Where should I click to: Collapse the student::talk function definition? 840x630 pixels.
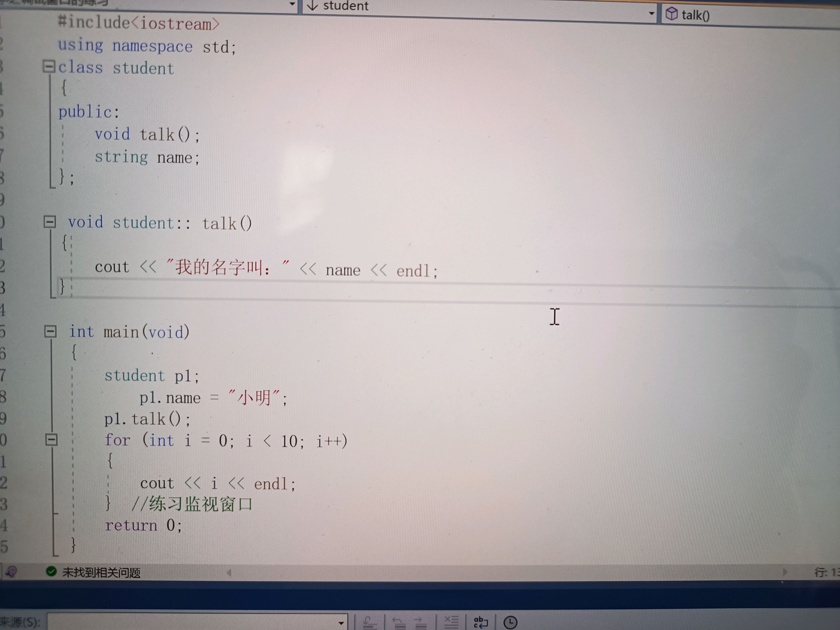click(x=49, y=222)
